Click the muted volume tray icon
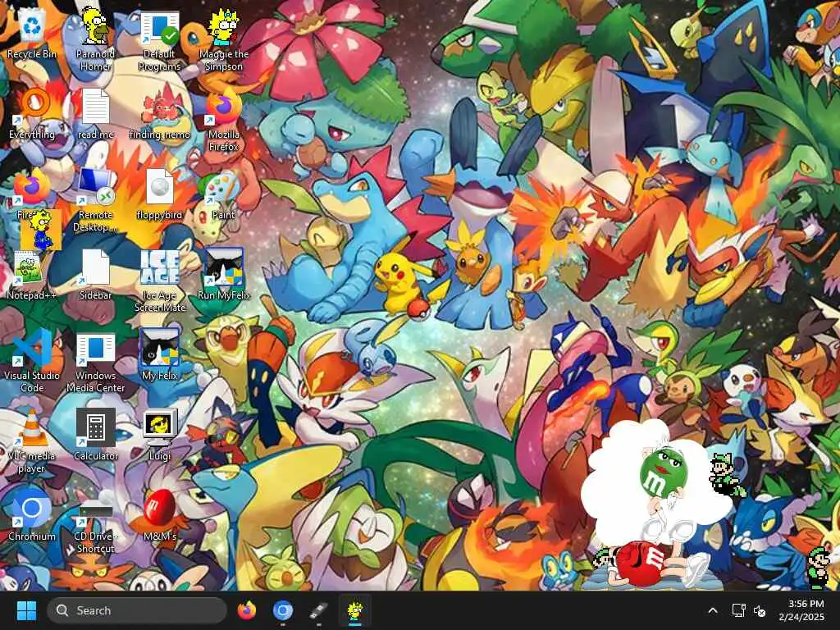This screenshot has height=630, width=840. (x=759, y=610)
